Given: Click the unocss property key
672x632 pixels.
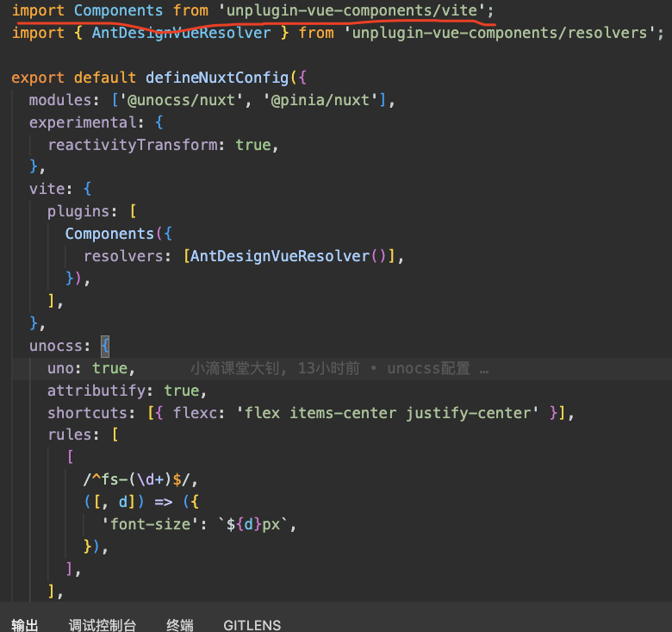Looking at the screenshot, I should (56, 346).
